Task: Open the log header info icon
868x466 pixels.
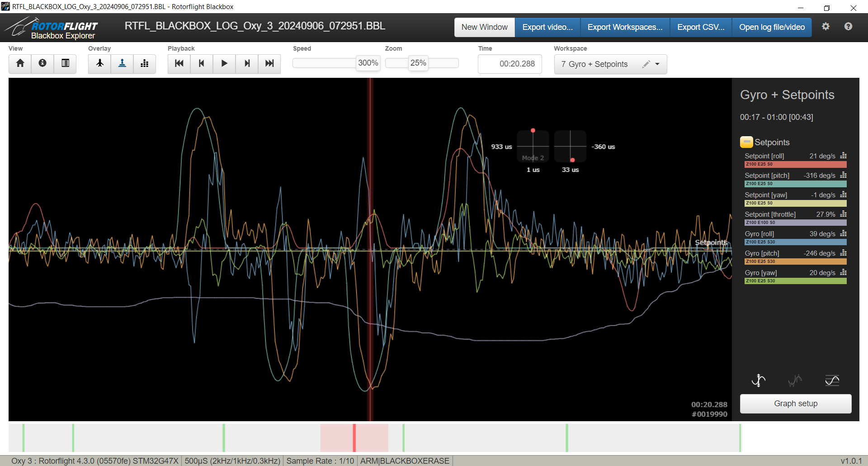Action: coord(42,63)
